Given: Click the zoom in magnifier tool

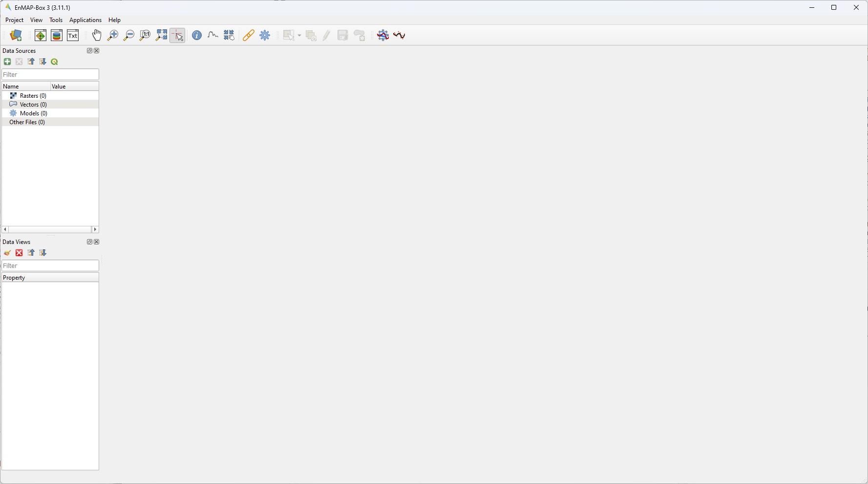Looking at the screenshot, I should (x=113, y=35).
